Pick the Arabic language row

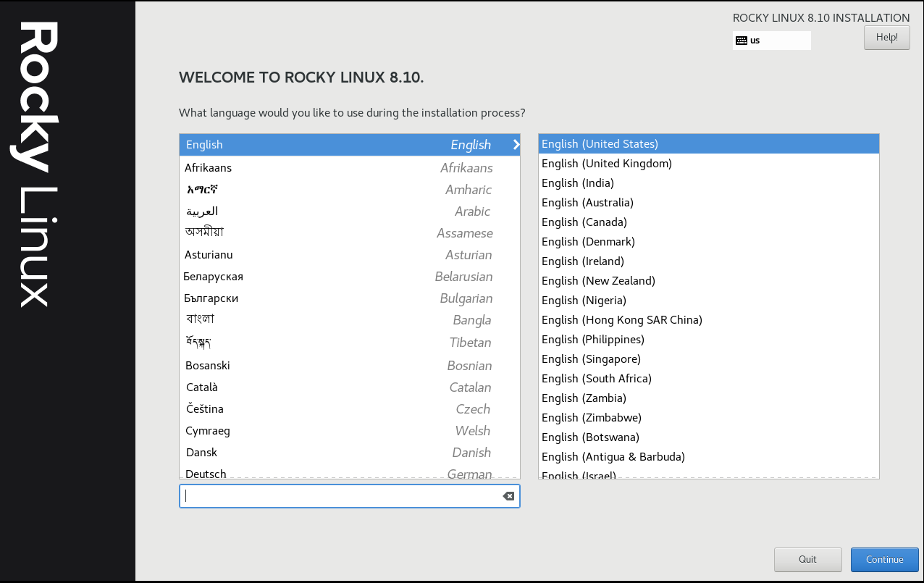coord(350,211)
